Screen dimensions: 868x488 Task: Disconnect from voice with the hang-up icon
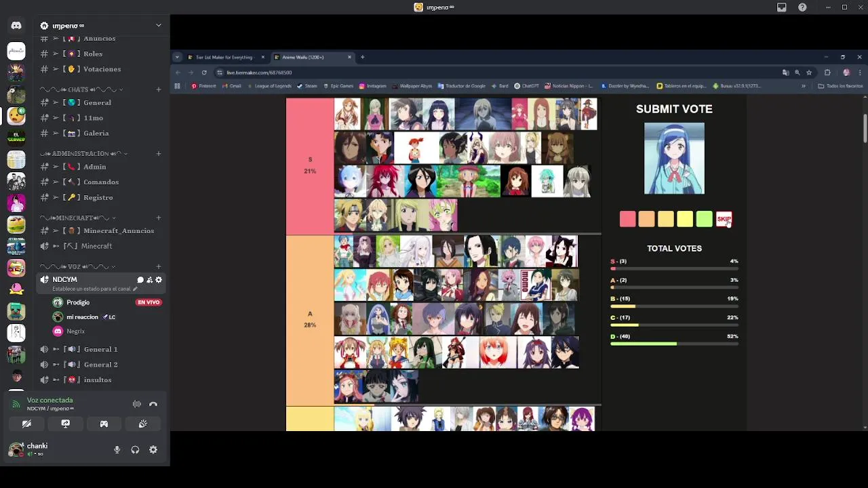(x=153, y=404)
